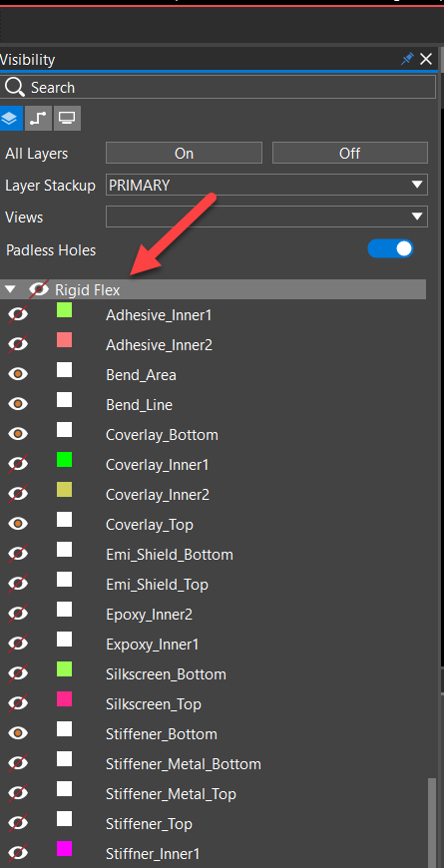Image resolution: width=444 pixels, height=868 pixels.
Task: Select the Stiffener_Metal_Bottom layer name
Action: pyautogui.click(x=184, y=764)
